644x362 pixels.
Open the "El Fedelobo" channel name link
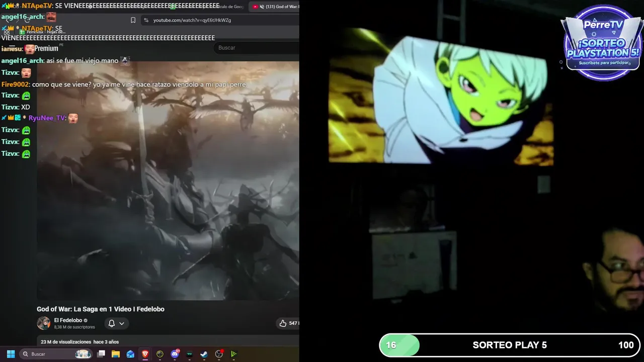(68, 320)
